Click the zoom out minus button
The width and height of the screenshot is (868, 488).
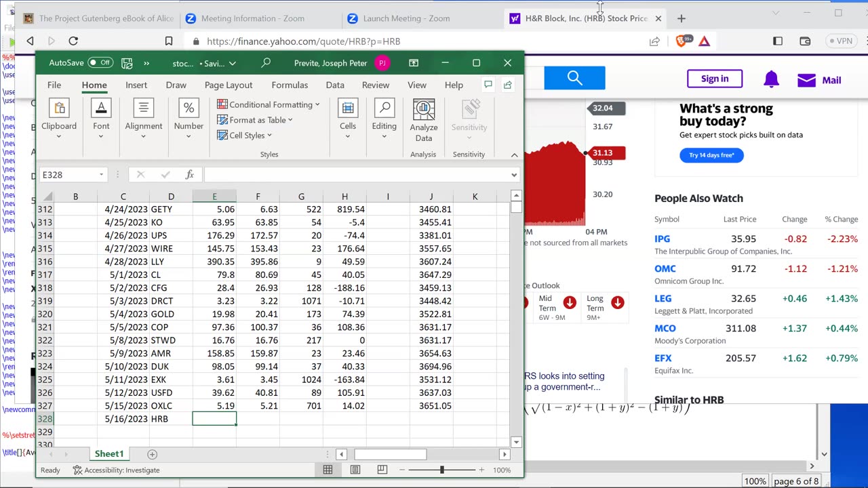coord(401,470)
